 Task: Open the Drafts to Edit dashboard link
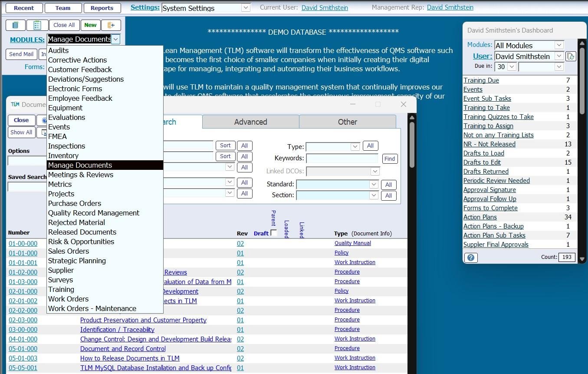pyautogui.click(x=482, y=162)
